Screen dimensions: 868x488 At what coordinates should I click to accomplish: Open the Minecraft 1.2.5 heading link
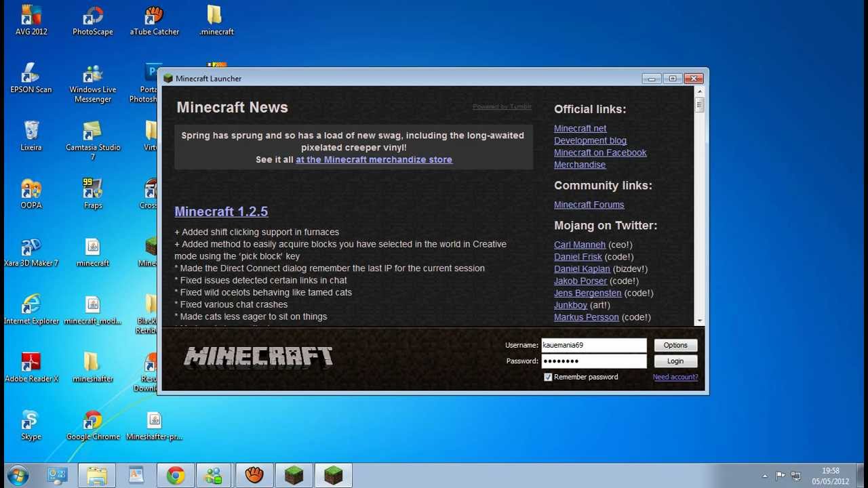(x=221, y=211)
